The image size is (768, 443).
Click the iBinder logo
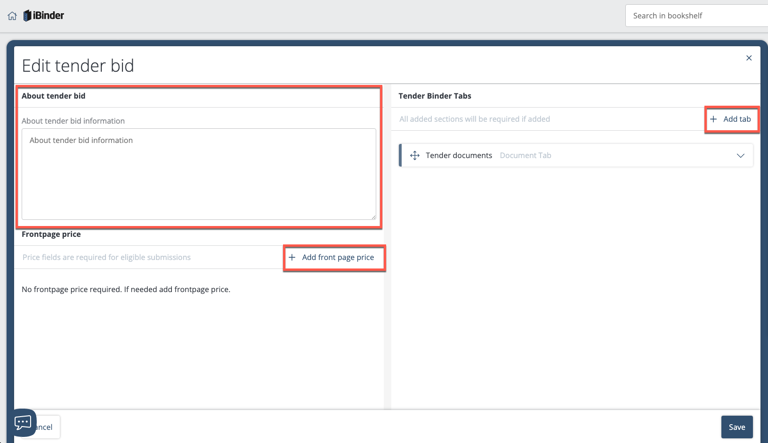44,16
